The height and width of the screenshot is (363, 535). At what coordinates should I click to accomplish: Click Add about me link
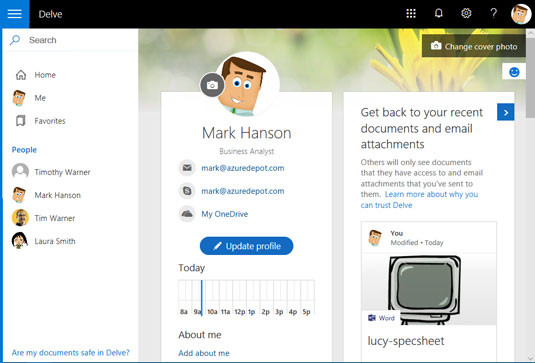coord(204,353)
